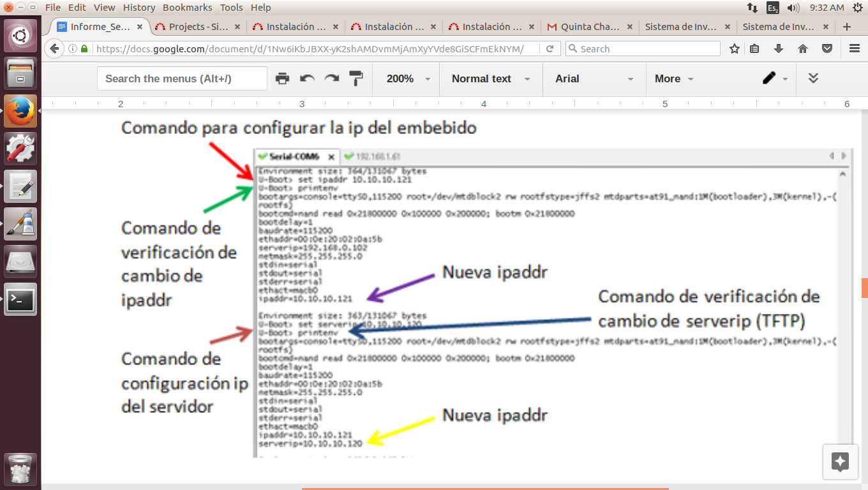Redo the last undone edit
This screenshot has width=868, height=490.
pyautogui.click(x=332, y=78)
